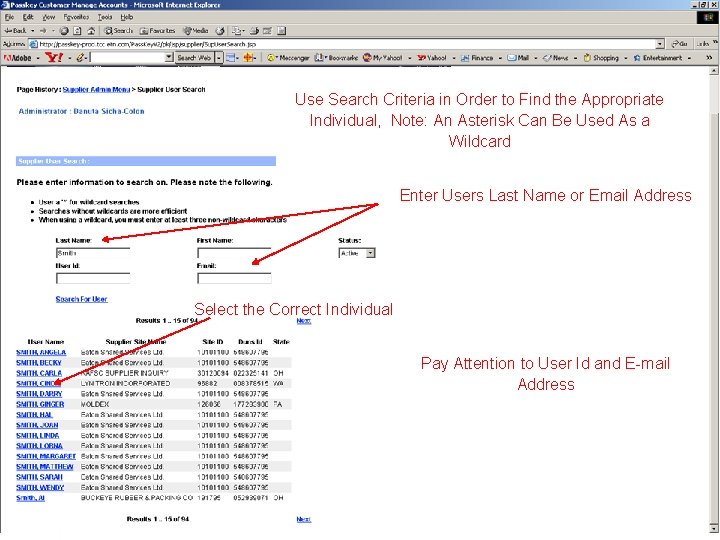Expand the address bar URL dropdown

pyautogui.click(x=660, y=44)
